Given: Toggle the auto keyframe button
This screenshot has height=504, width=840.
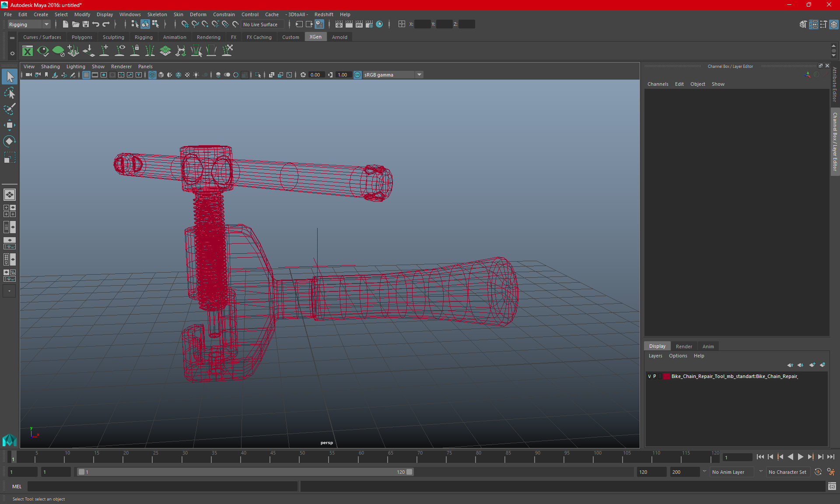Looking at the screenshot, I should (818, 472).
